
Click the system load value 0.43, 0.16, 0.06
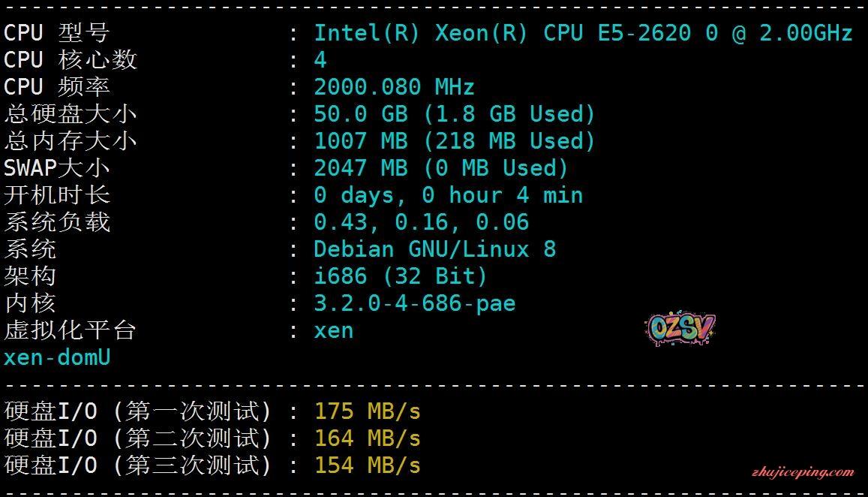[421, 222]
